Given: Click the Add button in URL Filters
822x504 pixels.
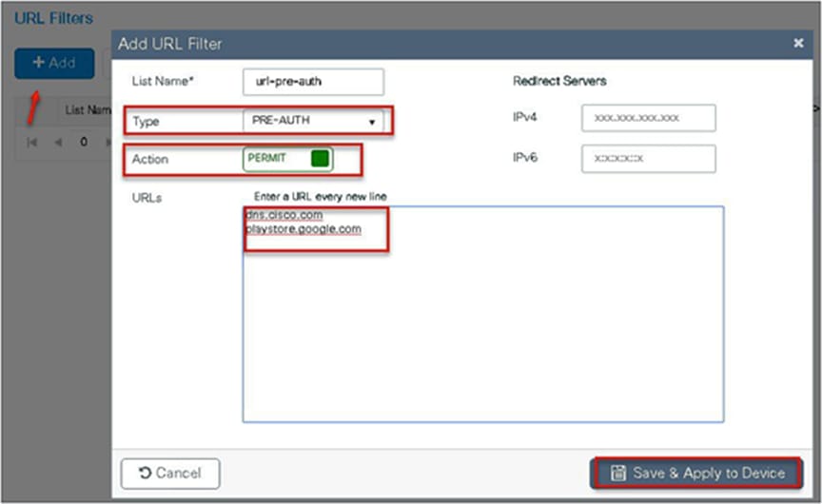Looking at the screenshot, I should (x=54, y=64).
